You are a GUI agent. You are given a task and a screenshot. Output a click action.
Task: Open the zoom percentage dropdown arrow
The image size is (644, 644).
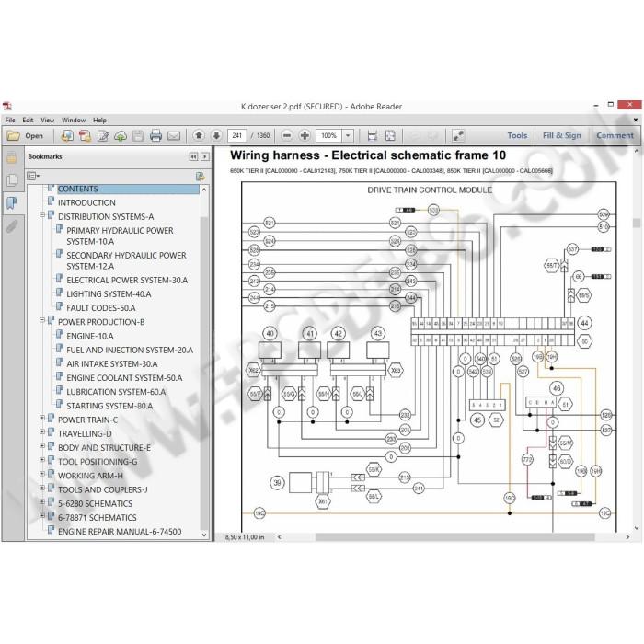pyautogui.click(x=348, y=135)
